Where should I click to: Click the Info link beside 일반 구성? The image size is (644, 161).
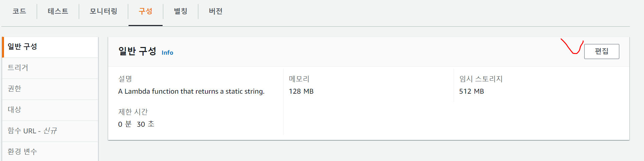click(x=167, y=53)
